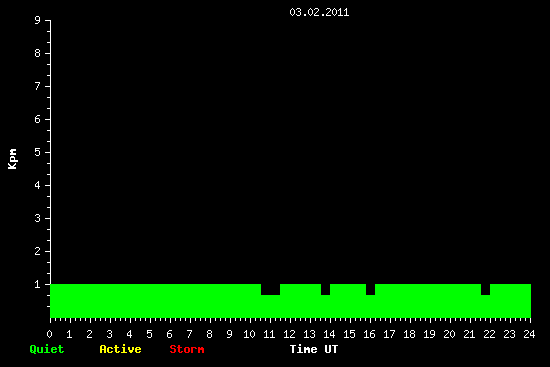
Task: Click the Kp value 5 axis label
Action: [x=38, y=152]
